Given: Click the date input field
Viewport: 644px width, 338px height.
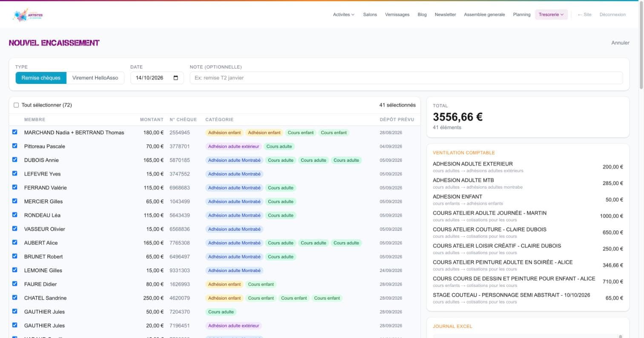Looking at the screenshot, I should click(x=157, y=78).
